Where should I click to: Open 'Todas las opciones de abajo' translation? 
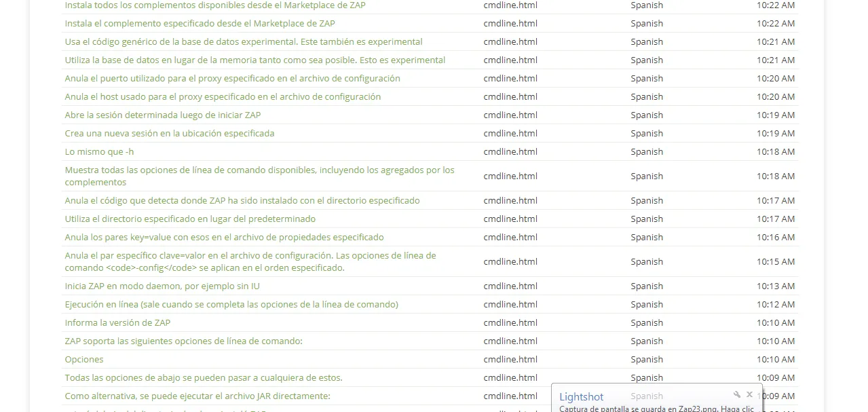204,377
